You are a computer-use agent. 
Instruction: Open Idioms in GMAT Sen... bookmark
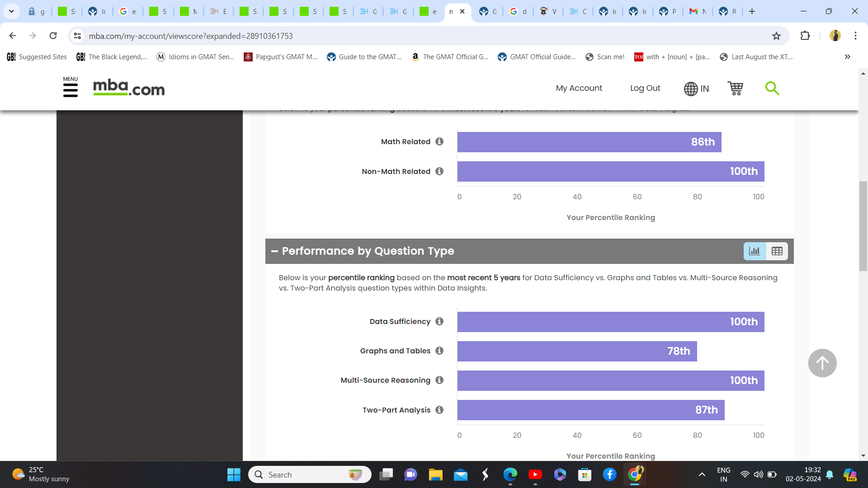pyautogui.click(x=195, y=56)
